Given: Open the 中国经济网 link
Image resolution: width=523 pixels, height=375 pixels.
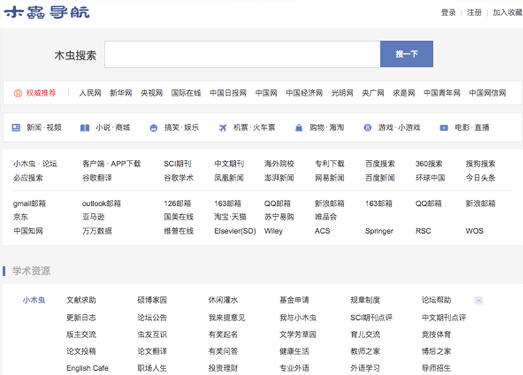Looking at the screenshot, I should [304, 93].
